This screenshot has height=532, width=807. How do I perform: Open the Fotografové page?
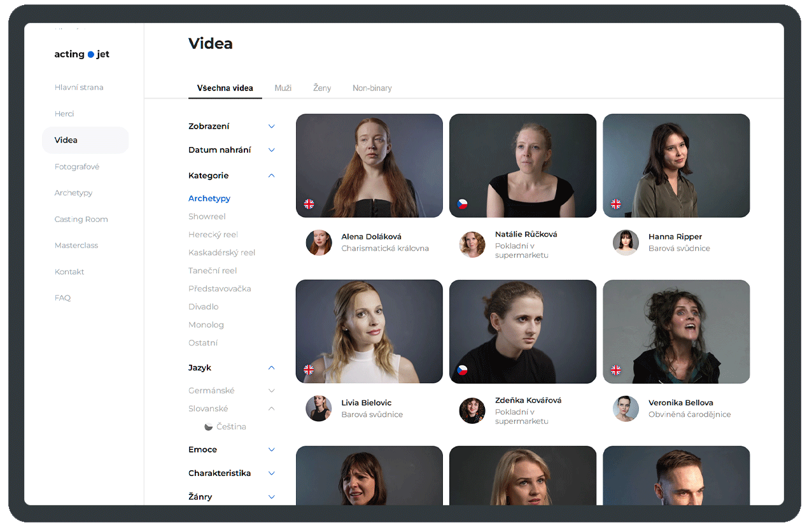[77, 167]
